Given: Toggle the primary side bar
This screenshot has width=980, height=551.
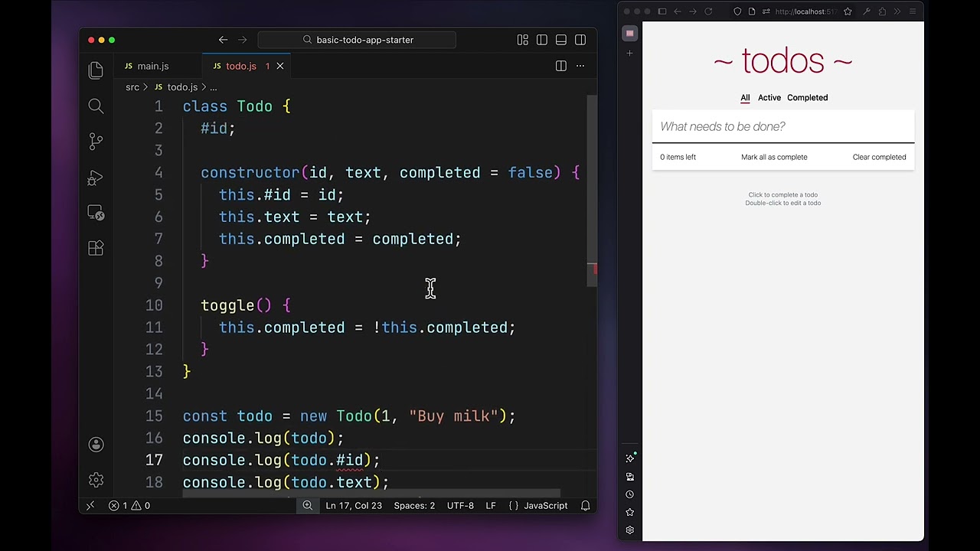Looking at the screenshot, I should [542, 40].
